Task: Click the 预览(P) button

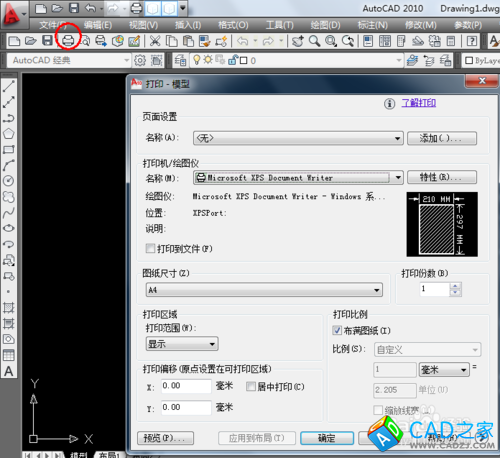Action: click(x=165, y=438)
